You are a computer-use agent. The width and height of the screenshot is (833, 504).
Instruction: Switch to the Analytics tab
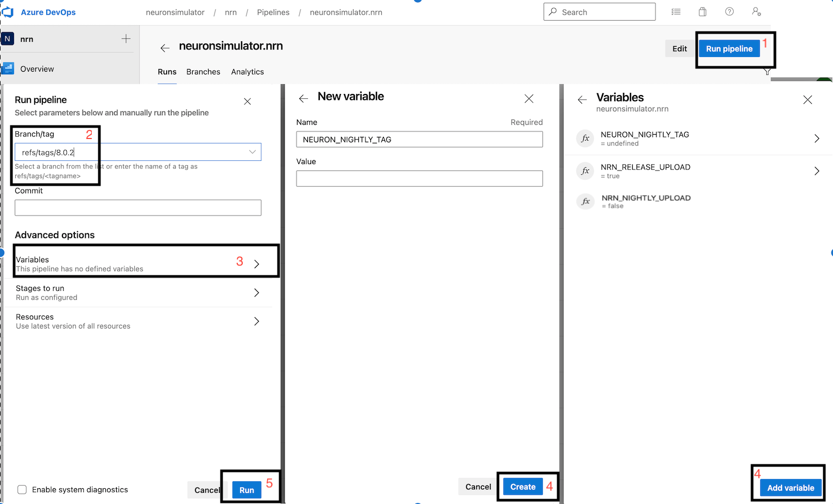tap(248, 72)
